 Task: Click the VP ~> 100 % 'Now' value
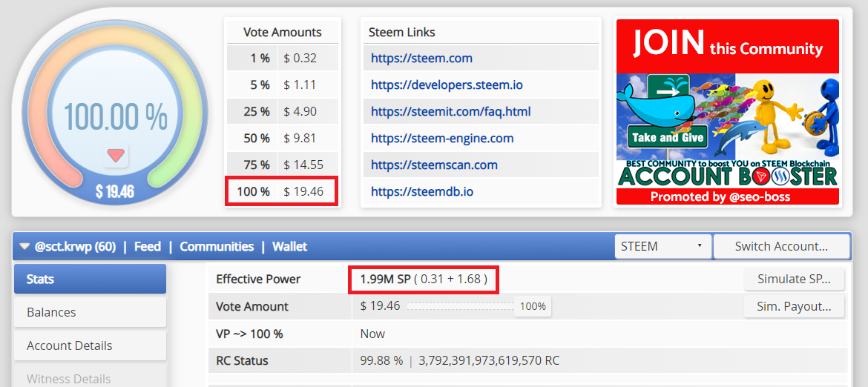(372, 334)
